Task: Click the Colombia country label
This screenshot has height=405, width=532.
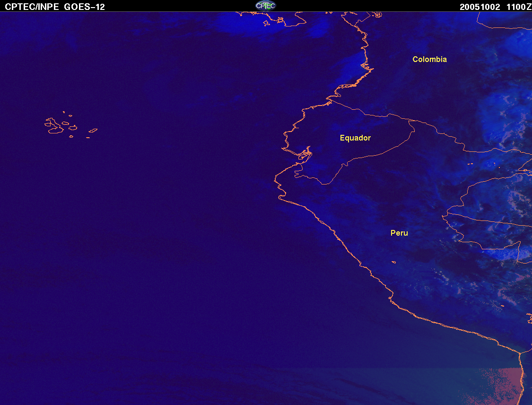Action: (x=429, y=60)
